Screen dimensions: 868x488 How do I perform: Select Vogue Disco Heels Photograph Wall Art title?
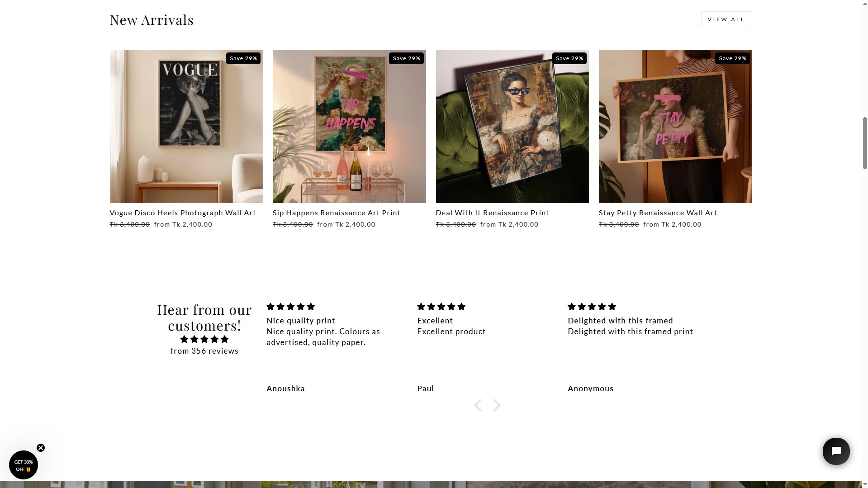182,213
